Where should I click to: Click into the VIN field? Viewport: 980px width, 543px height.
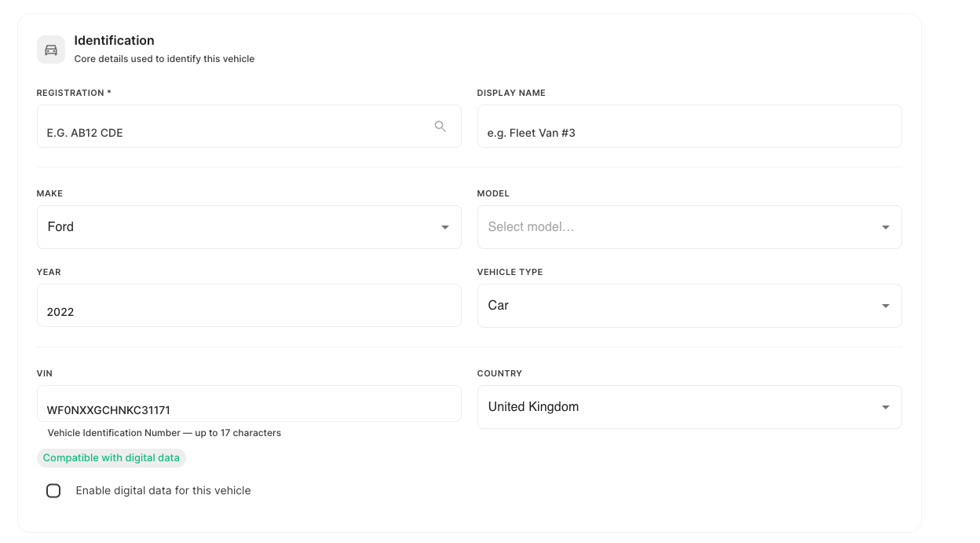249,404
